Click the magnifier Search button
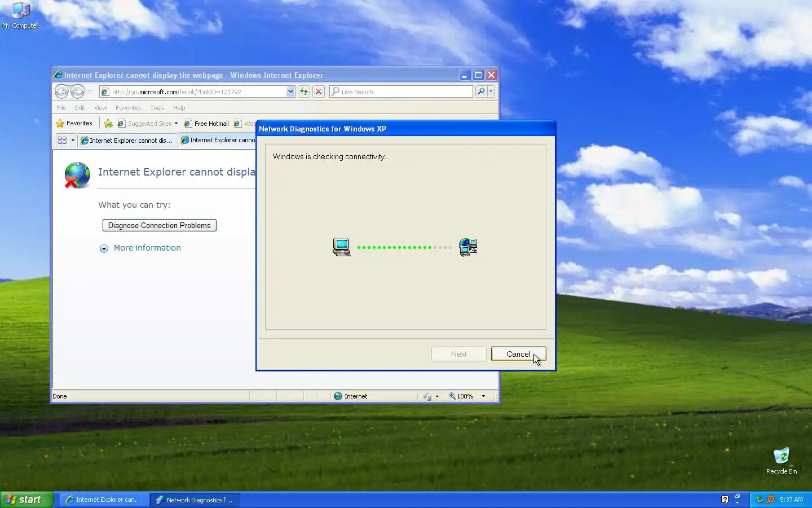 tap(481, 91)
